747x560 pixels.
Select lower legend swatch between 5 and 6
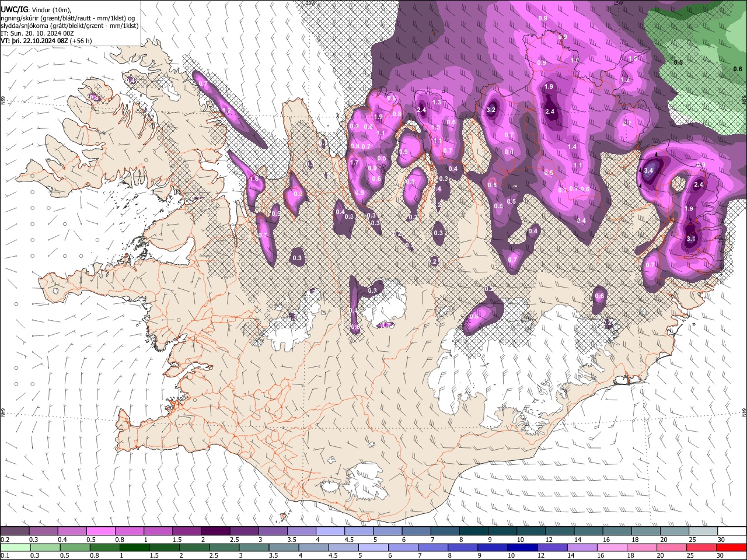coord(374,547)
